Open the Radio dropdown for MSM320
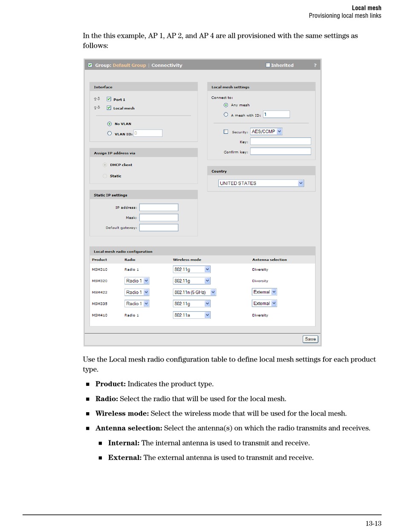The width and height of the screenshot is (405, 532). (137, 281)
